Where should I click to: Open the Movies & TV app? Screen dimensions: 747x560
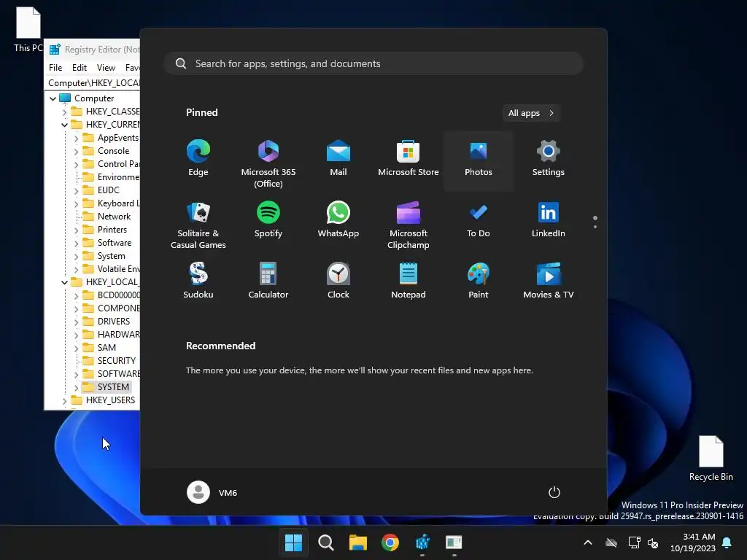tap(549, 281)
